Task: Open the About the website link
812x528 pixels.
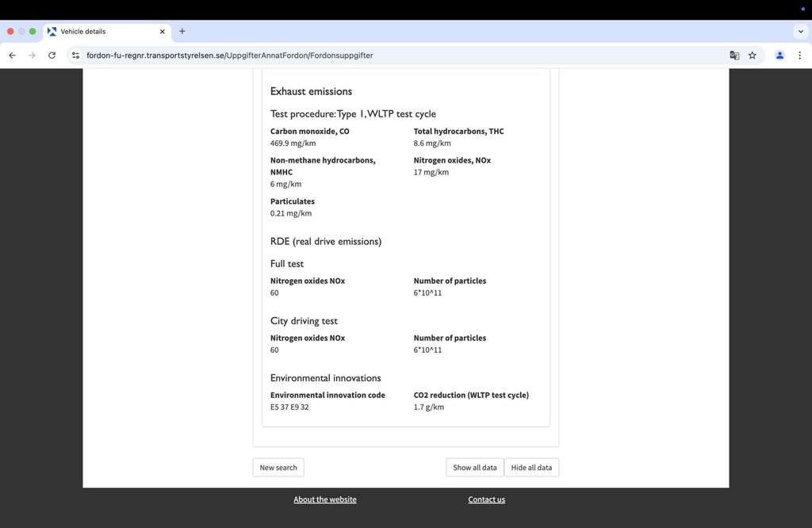Action: click(x=324, y=499)
